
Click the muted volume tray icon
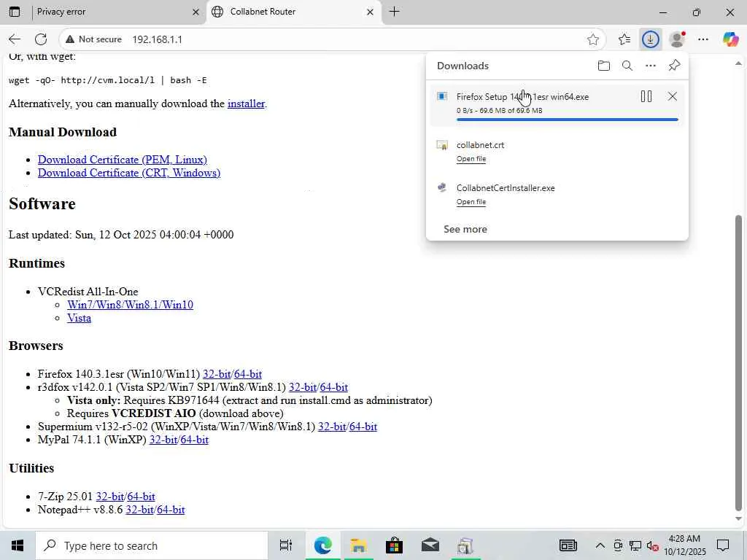tap(653, 545)
